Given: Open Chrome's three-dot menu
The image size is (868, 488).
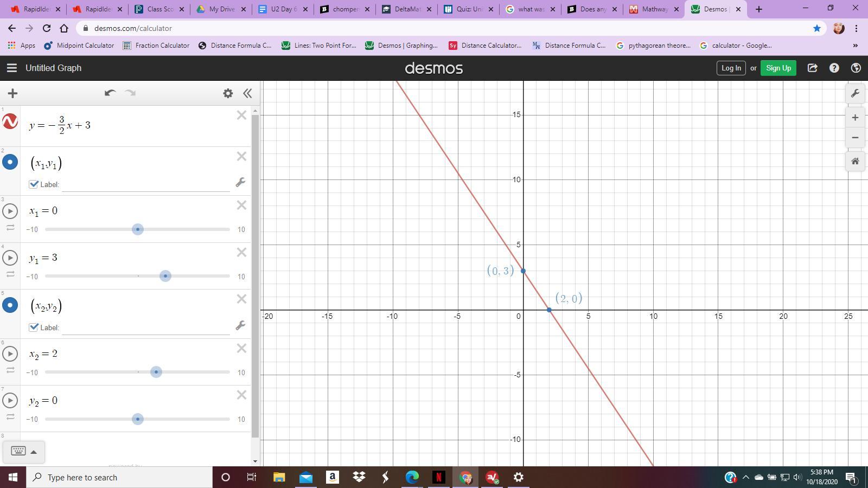Looking at the screenshot, I should [856, 28].
